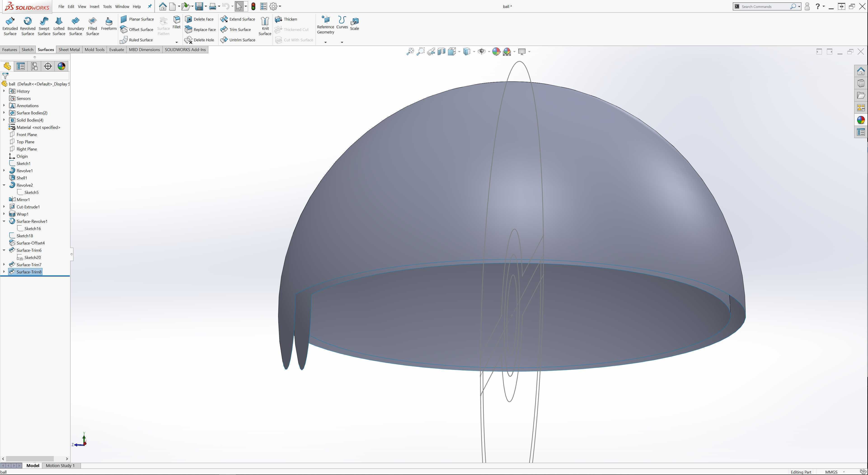Open the PropertyManager tab
The width and height of the screenshot is (868, 475).
coord(21,66)
